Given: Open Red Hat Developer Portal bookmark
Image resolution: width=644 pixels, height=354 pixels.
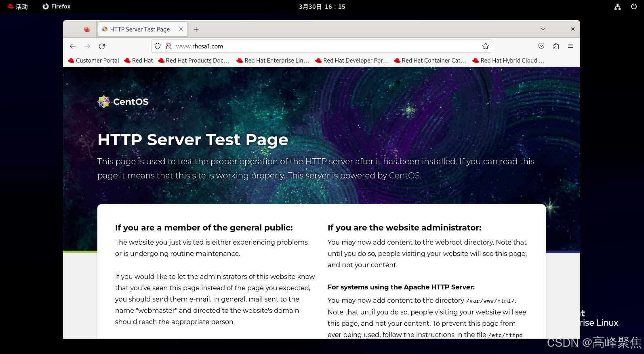Looking at the screenshot, I should coord(352,61).
